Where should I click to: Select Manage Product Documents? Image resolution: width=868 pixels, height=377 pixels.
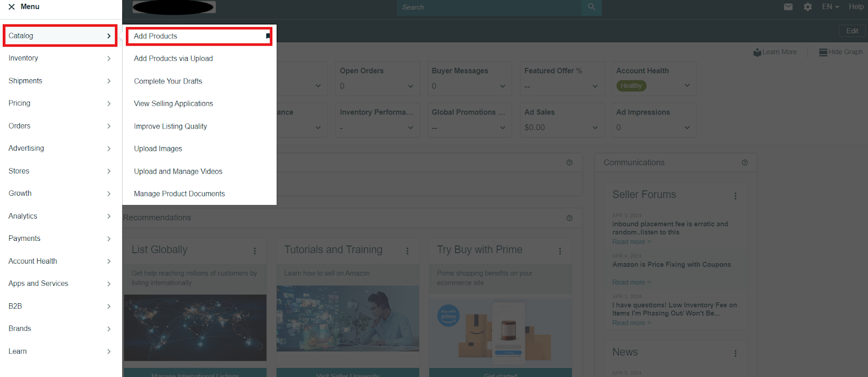(x=179, y=194)
